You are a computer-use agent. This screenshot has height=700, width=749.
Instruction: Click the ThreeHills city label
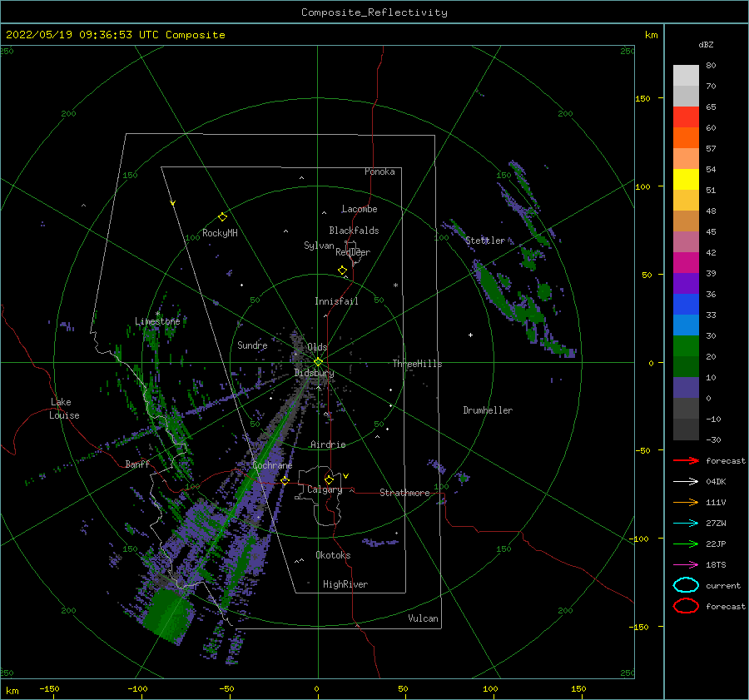(x=417, y=364)
